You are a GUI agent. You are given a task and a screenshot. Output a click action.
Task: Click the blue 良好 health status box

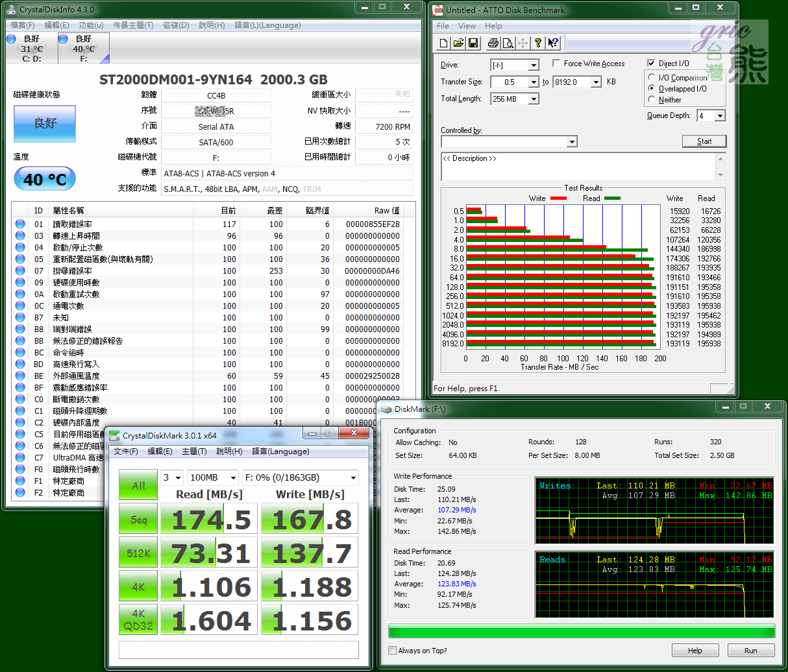tap(45, 123)
